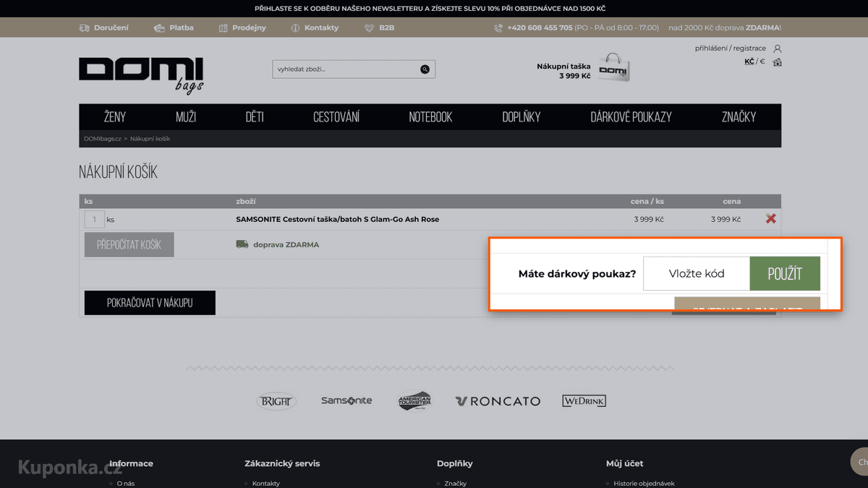Open the ŽENY menu
This screenshot has width=868, height=488.
115,117
